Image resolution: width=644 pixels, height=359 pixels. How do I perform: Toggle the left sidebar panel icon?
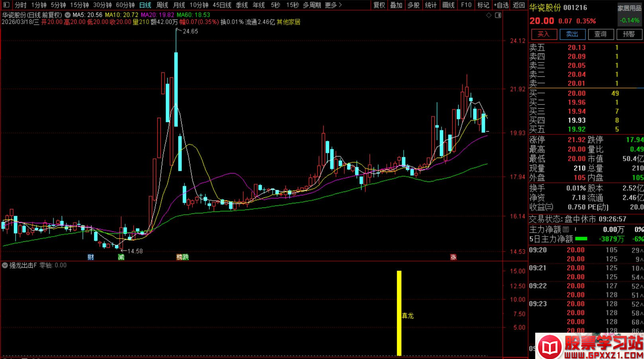[x=6, y=5]
